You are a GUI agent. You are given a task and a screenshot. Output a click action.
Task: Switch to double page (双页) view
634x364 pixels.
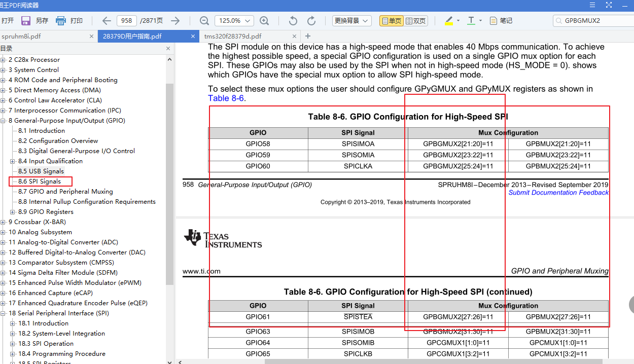tap(416, 21)
